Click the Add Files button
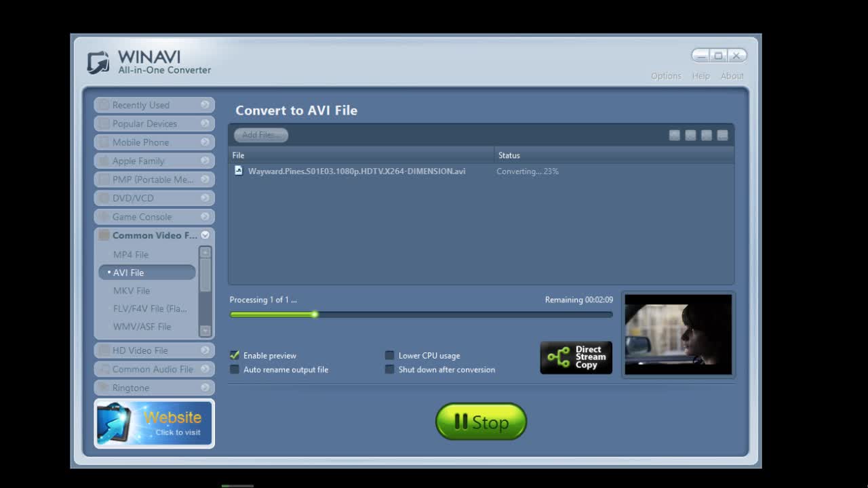Viewport: 868px width, 488px height. [x=261, y=135]
